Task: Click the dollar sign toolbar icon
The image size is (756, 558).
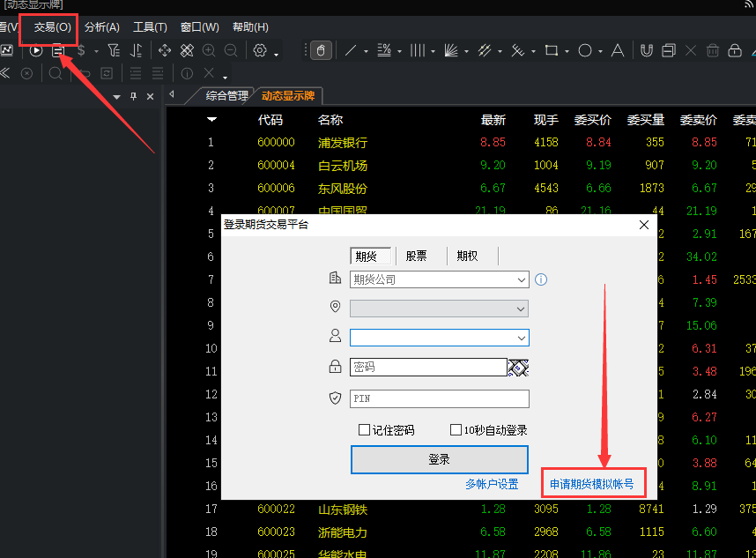Action: click(81, 50)
